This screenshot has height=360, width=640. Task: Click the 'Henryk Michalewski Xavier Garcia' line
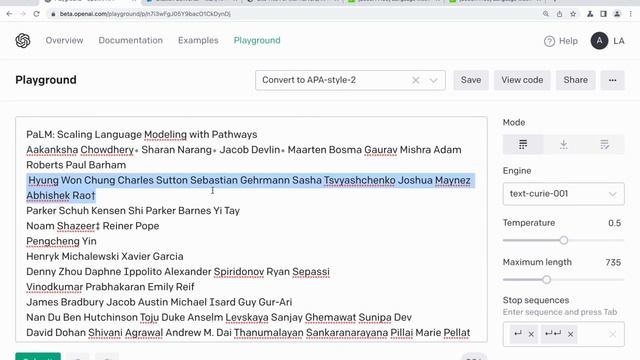click(x=104, y=256)
